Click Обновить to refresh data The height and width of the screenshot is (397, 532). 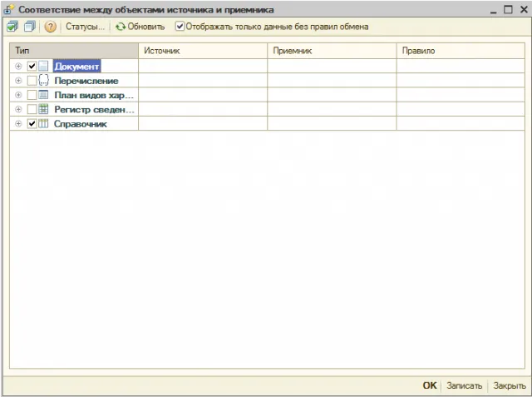140,27
